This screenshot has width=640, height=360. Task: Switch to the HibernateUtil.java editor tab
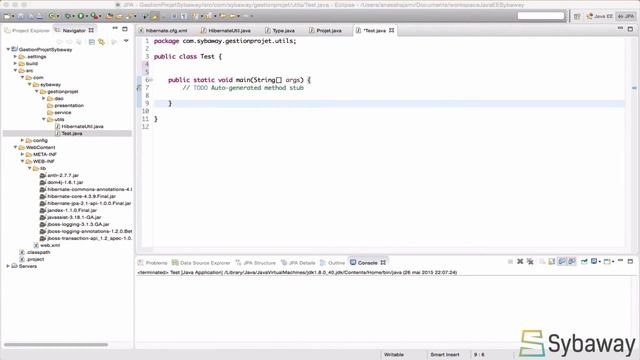[226, 31]
